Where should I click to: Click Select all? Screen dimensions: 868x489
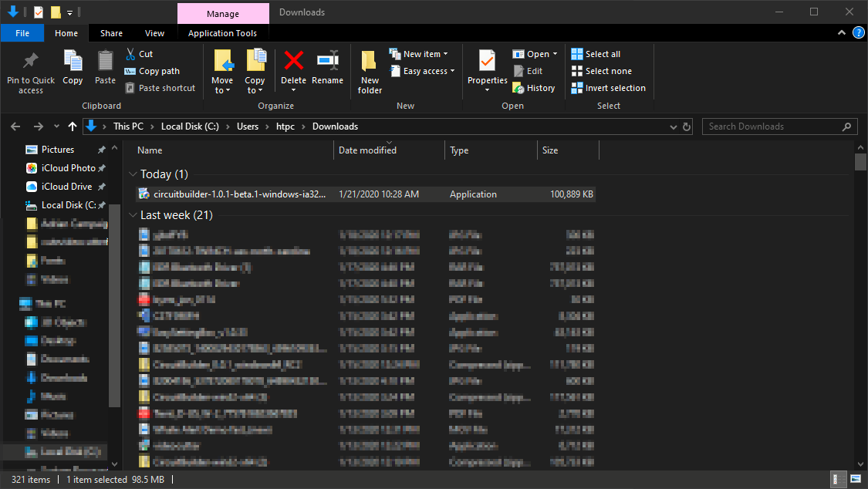(596, 54)
